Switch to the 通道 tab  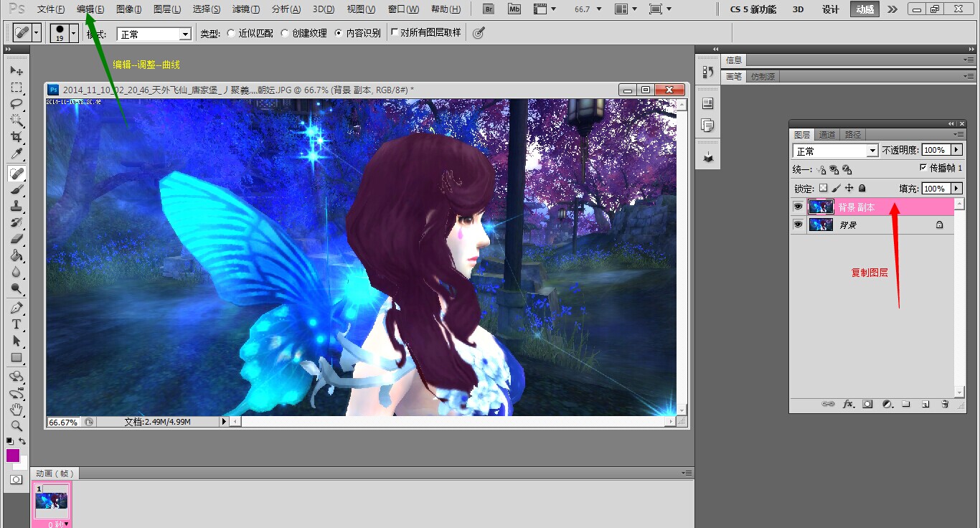pos(827,134)
